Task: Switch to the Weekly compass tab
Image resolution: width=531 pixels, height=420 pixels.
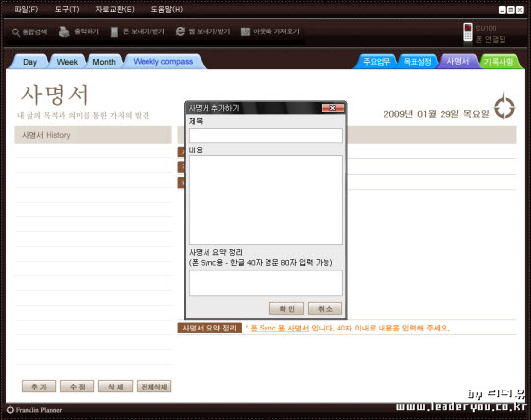Action: (x=163, y=62)
